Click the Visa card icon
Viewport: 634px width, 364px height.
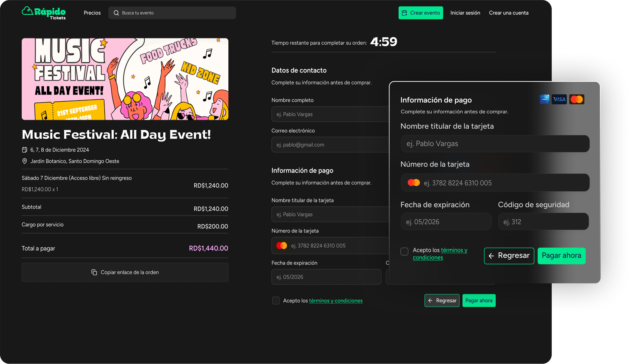(x=559, y=100)
